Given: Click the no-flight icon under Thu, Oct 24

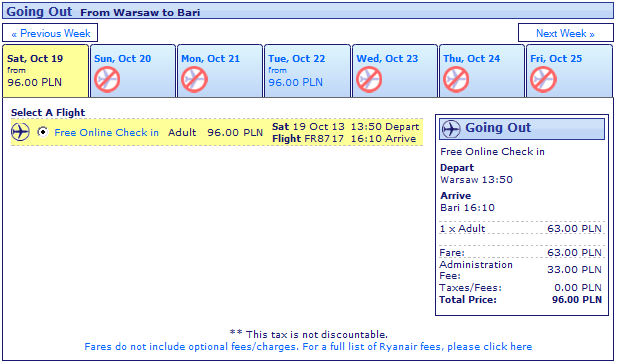Looking at the screenshot, I should click(x=456, y=79).
